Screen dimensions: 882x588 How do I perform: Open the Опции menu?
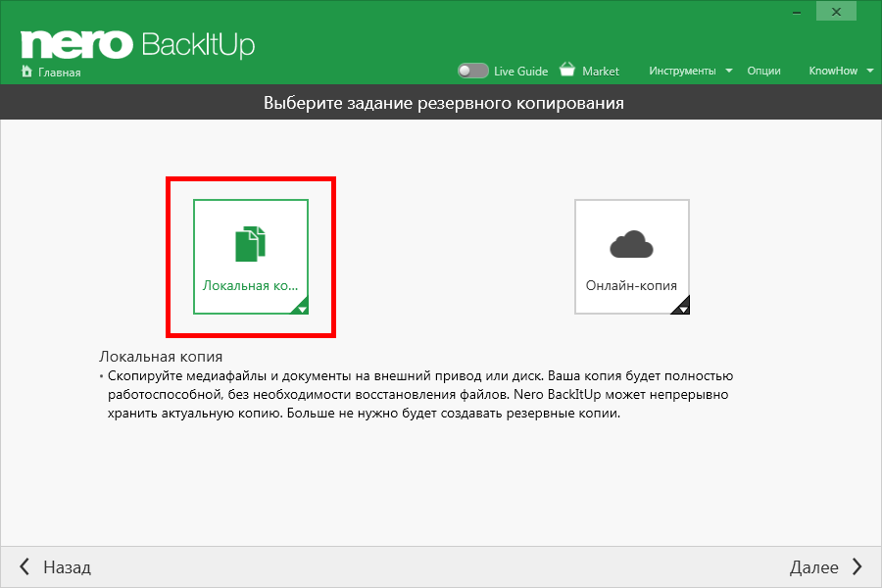click(763, 71)
